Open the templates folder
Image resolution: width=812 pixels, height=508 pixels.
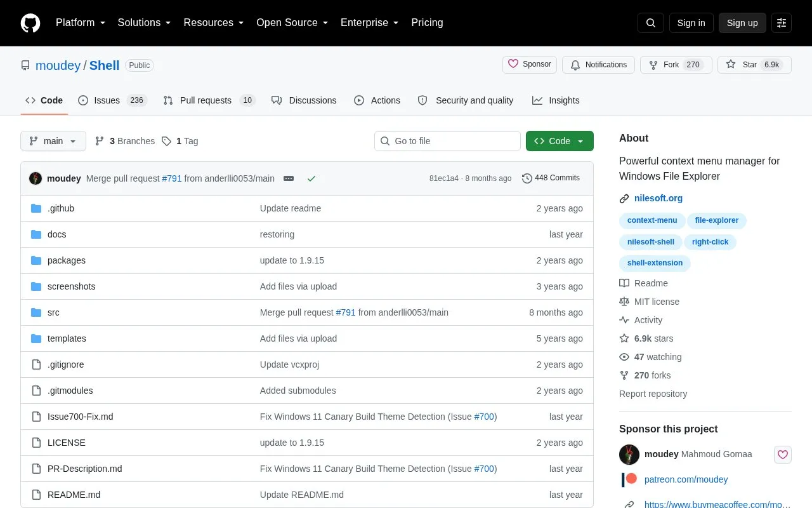tap(67, 338)
